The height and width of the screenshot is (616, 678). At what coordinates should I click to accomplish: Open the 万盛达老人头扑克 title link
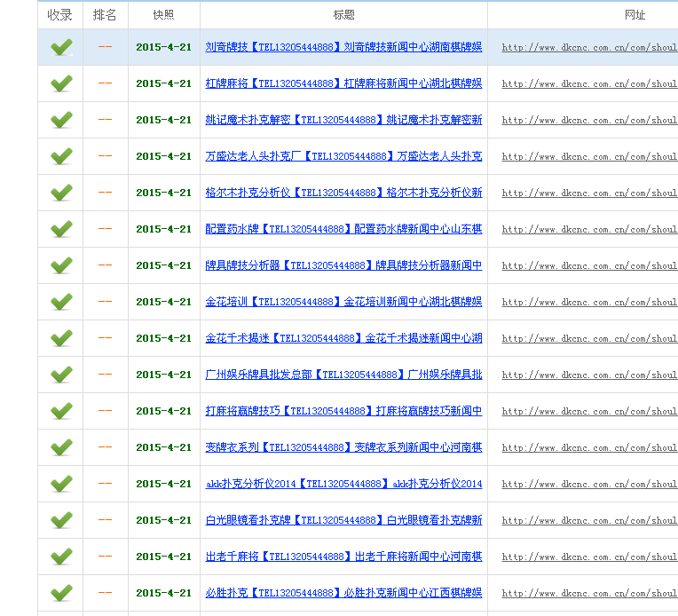click(x=343, y=156)
